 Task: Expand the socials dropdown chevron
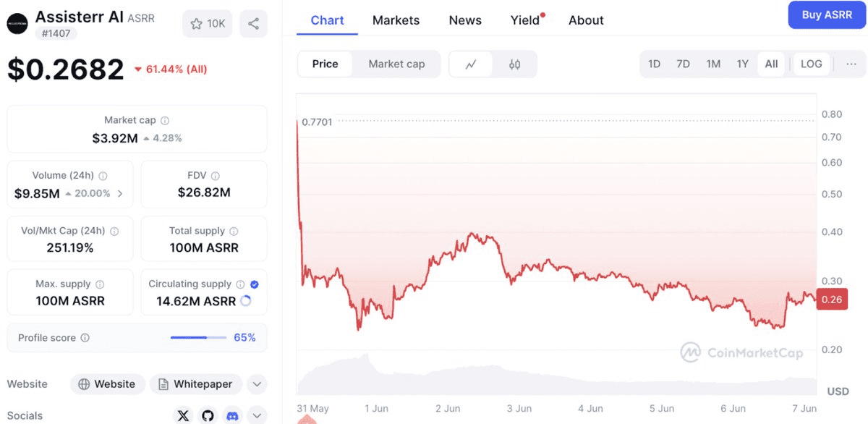tap(257, 415)
